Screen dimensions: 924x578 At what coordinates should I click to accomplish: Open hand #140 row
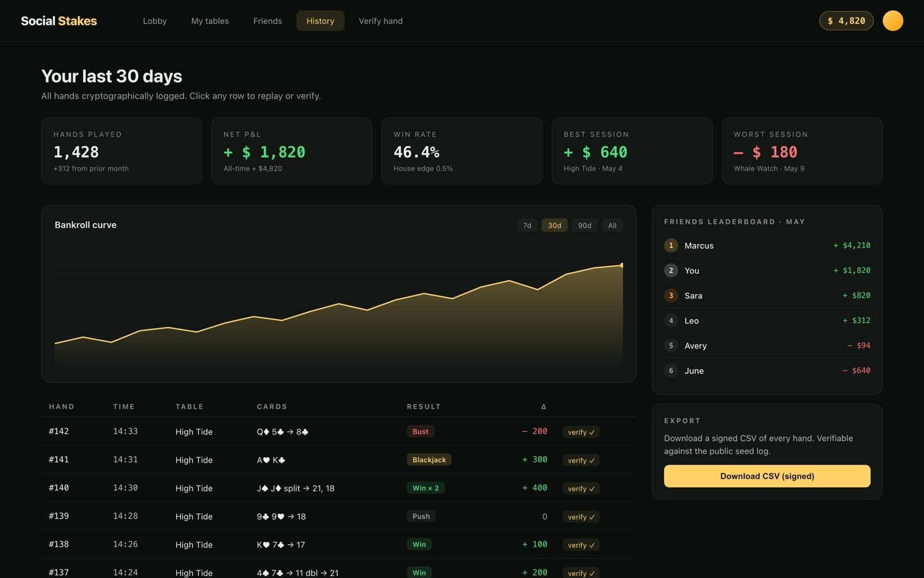pos(338,488)
